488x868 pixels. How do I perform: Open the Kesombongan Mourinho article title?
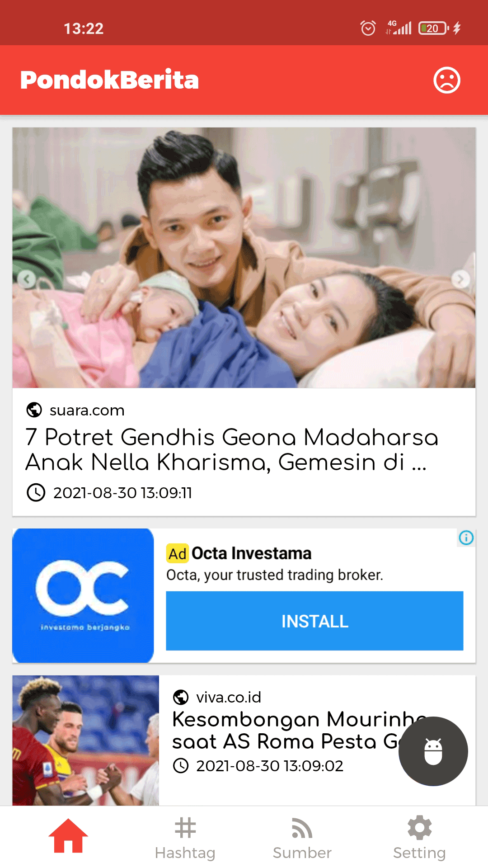pyautogui.click(x=298, y=730)
